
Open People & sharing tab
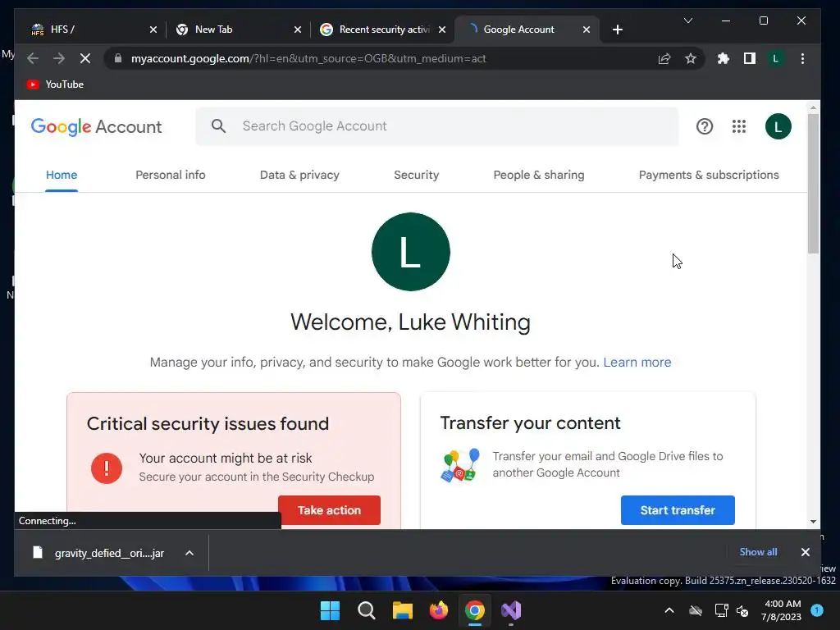tap(538, 175)
